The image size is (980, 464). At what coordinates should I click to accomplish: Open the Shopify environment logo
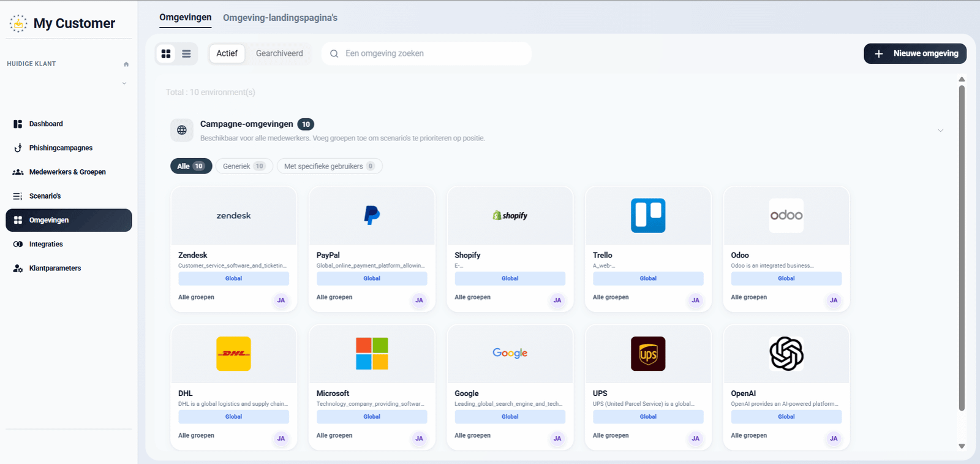coord(510,216)
